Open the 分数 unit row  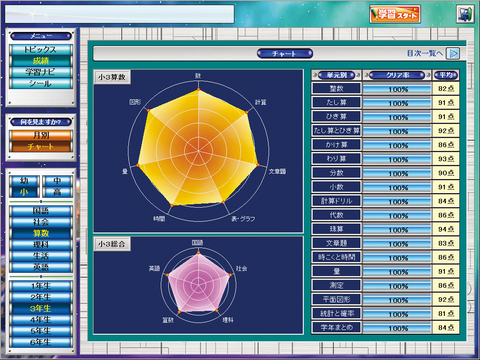tap(336, 173)
